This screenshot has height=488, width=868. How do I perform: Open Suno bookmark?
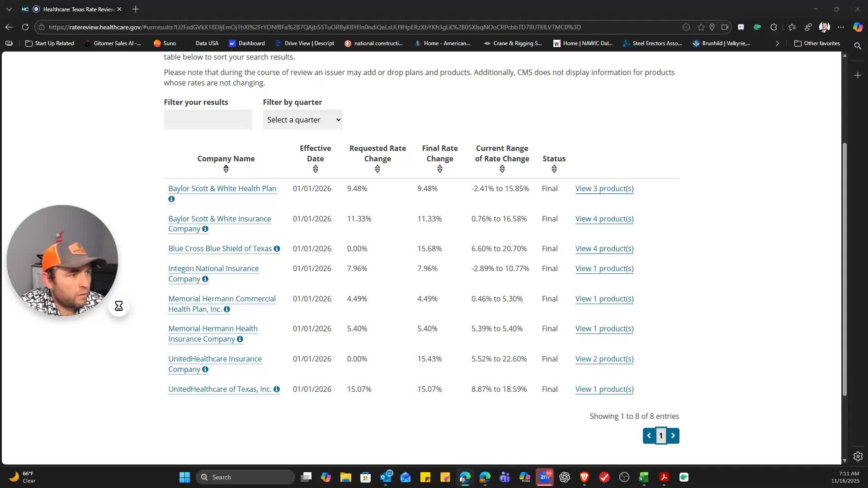pyautogui.click(x=165, y=43)
